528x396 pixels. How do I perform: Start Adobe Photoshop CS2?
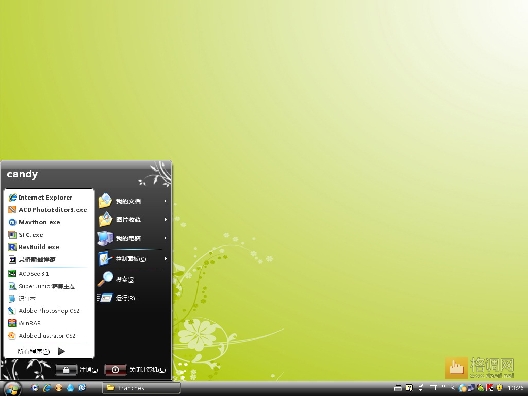pos(44,310)
